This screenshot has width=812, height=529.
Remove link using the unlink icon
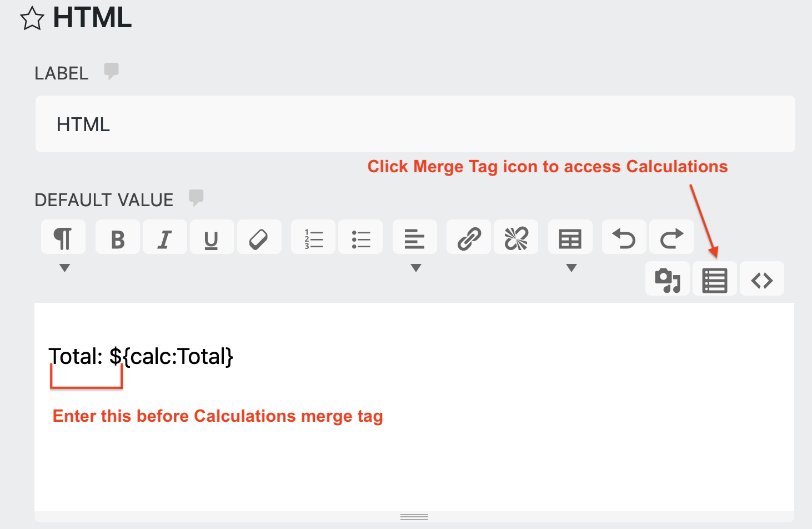pos(515,237)
